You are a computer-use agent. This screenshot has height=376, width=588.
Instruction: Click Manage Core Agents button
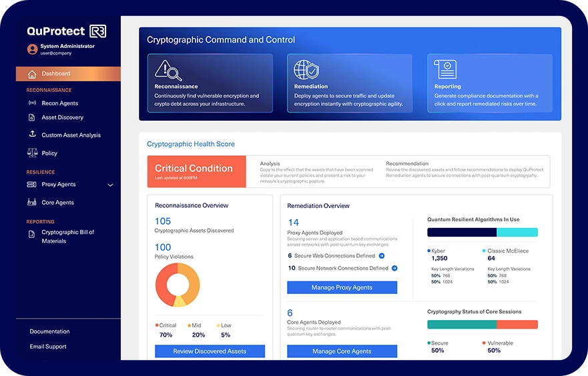coord(342,351)
